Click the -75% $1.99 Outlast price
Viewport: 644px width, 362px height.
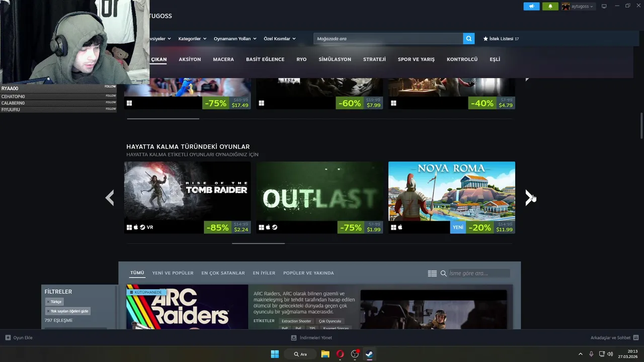click(360, 227)
